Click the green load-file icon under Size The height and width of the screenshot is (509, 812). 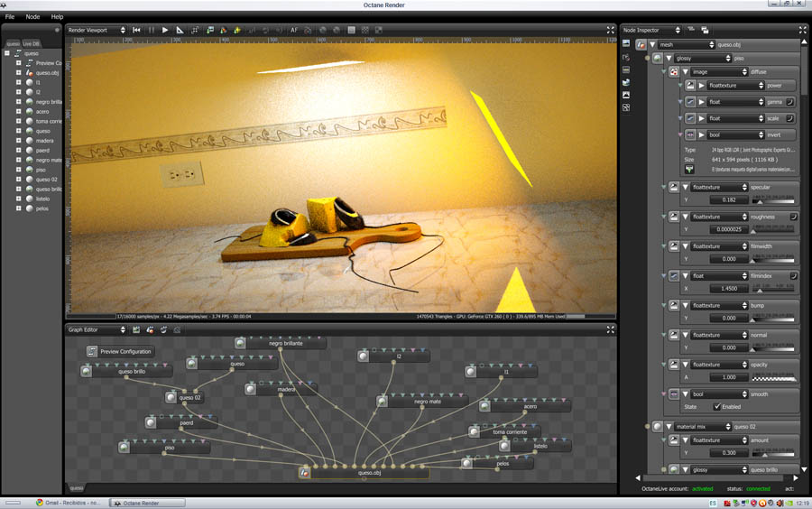689,170
